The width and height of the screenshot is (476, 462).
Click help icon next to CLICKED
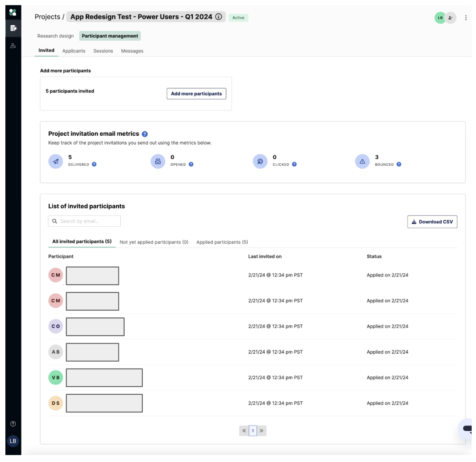[x=294, y=165]
